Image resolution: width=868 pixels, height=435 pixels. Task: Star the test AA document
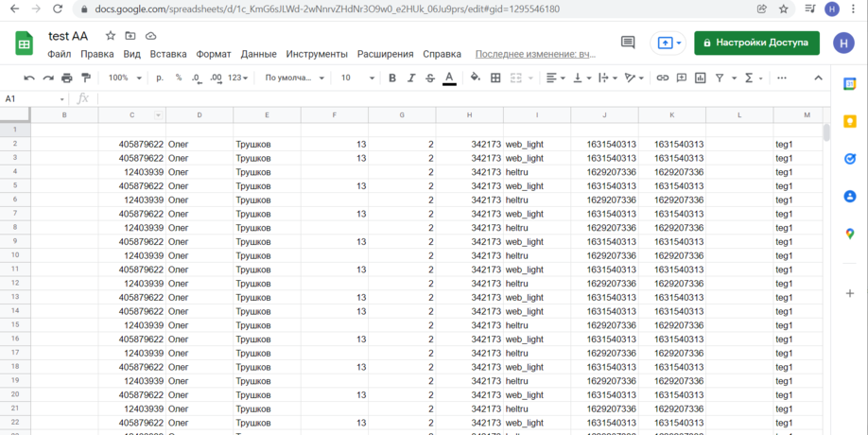pyautogui.click(x=111, y=36)
